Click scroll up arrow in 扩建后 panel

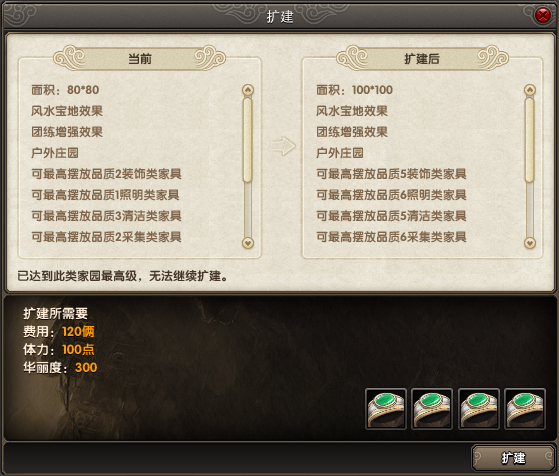(x=530, y=90)
